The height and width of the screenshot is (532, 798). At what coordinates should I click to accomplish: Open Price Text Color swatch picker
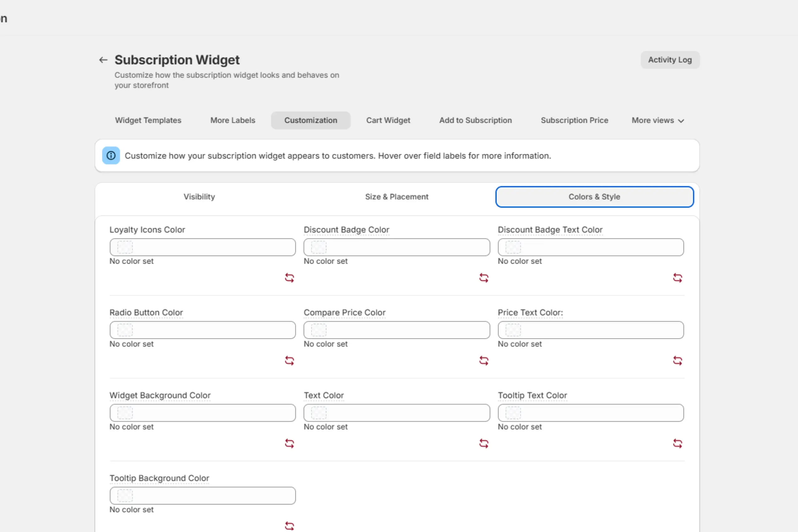pos(513,330)
